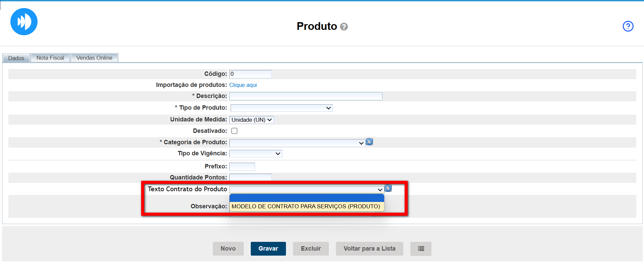Refresh the Categoria de Produto list
The image size is (644, 265).
(369, 142)
